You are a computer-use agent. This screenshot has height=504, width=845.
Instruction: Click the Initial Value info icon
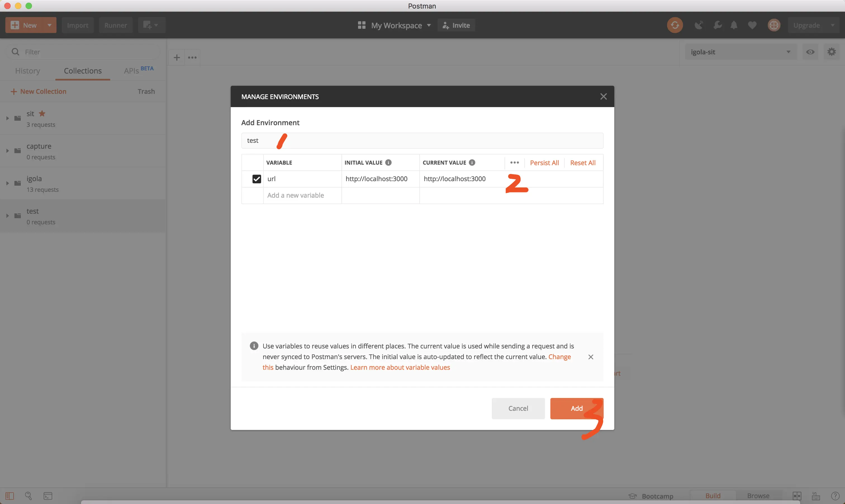point(388,163)
